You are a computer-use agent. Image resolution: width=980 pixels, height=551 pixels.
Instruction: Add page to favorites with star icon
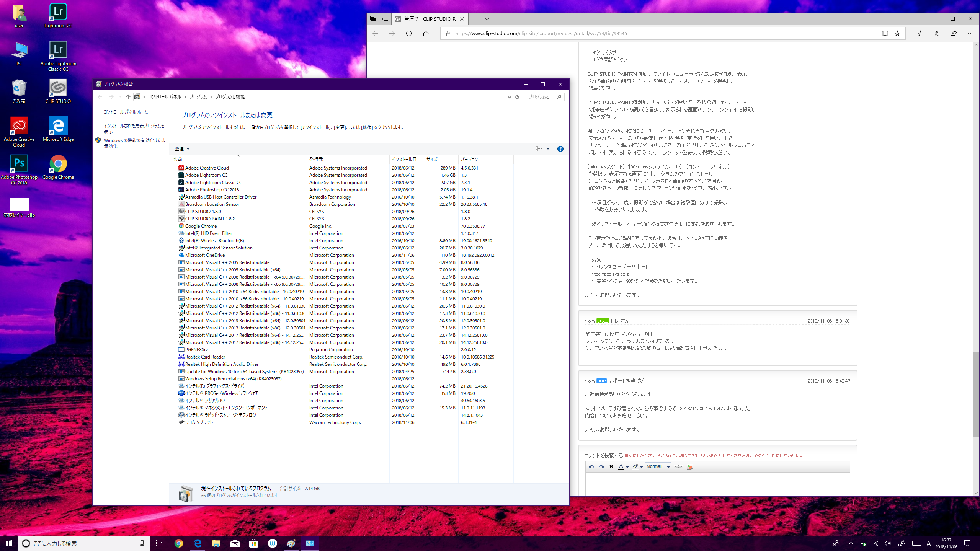coord(897,34)
